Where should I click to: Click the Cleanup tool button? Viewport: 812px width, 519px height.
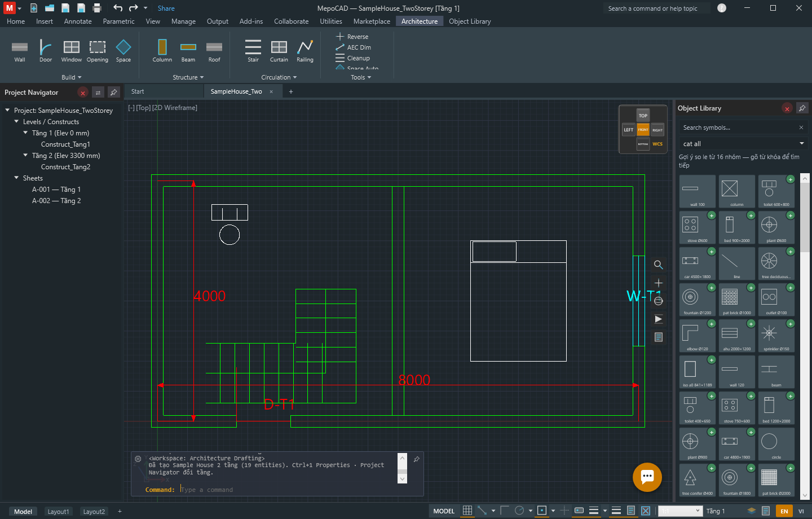pyautogui.click(x=353, y=58)
